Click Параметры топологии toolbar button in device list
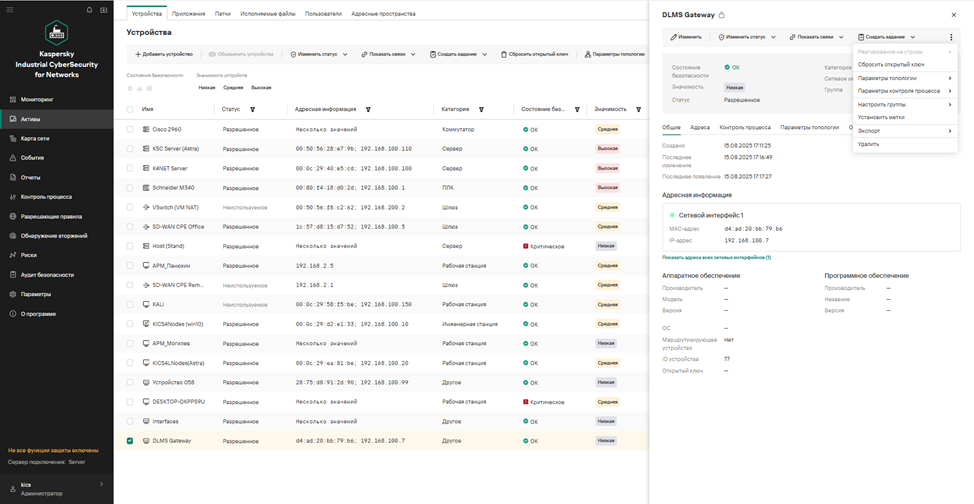Viewport: 974px width, 504px height. (x=614, y=55)
